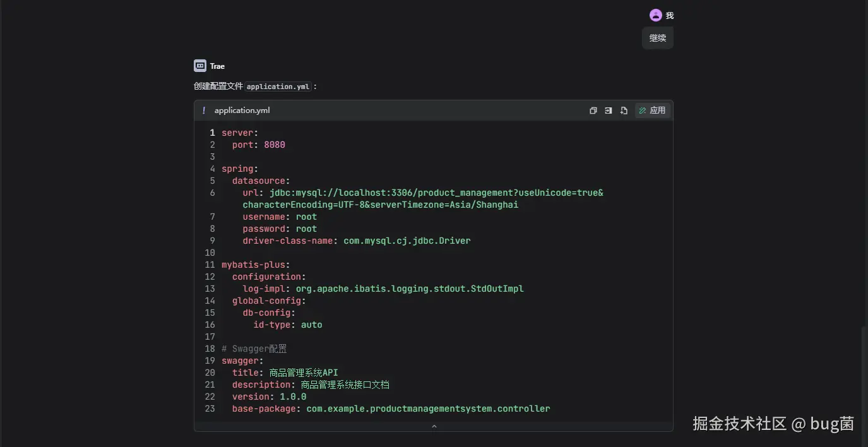The height and width of the screenshot is (447, 868).
Task: Copy the application.yml code block
Action: tap(593, 110)
